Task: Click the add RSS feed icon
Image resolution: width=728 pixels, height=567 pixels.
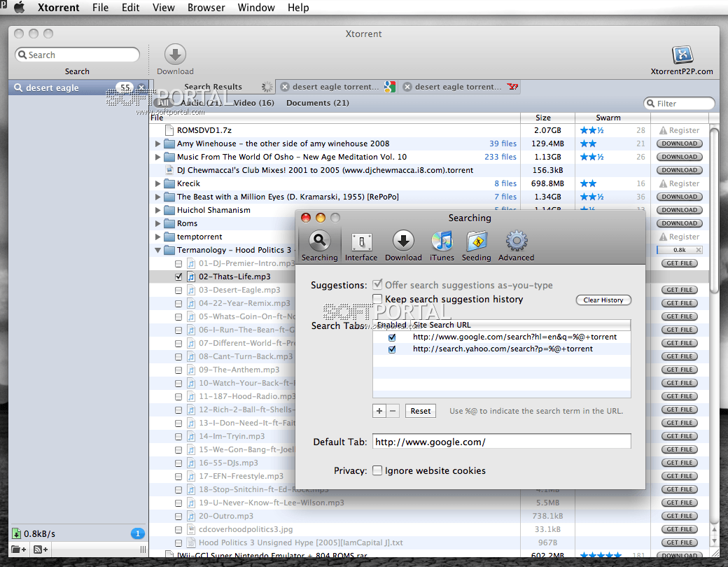Action: click(41, 549)
